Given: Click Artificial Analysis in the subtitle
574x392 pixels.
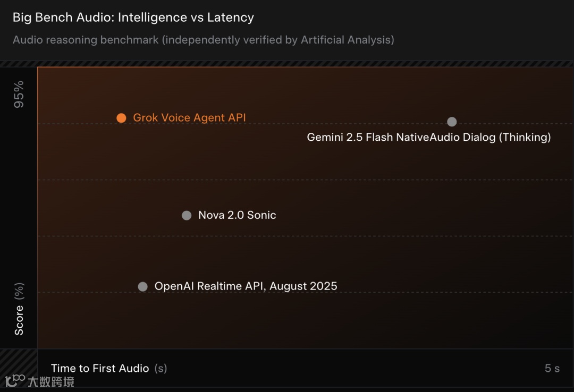Looking at the screenshot, I should (x=347, y=40).
